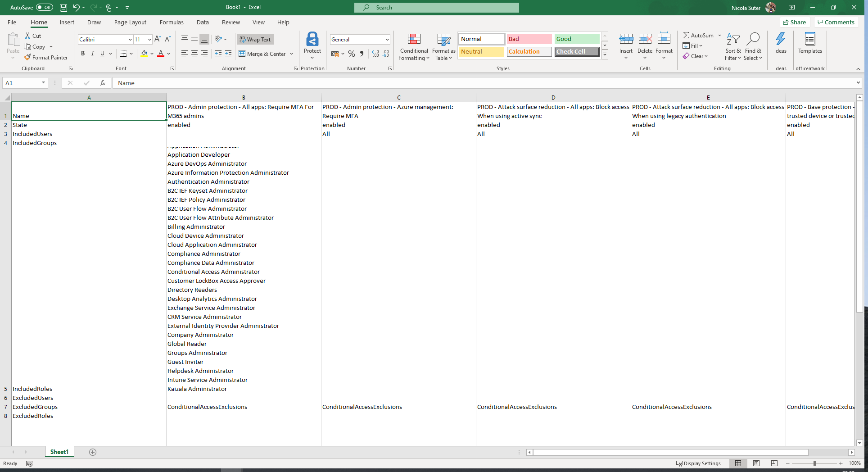868x472 pixels.
Task: Increase font size with the larger A icon
Action: click(x=158, y=40)
